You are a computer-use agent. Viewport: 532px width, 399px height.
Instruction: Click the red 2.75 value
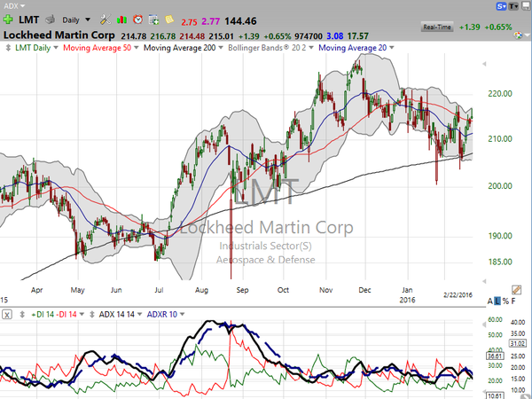pyautogui.click(x=189, y=22)
